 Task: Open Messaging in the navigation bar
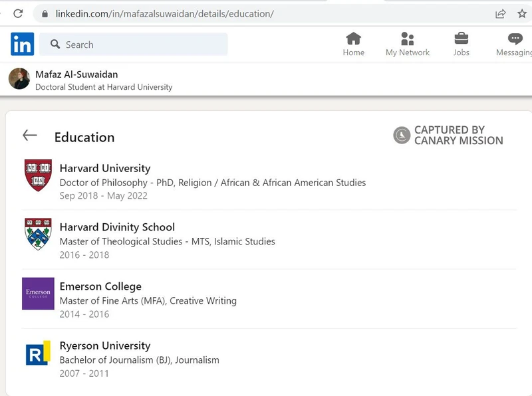tap(514, 45)
